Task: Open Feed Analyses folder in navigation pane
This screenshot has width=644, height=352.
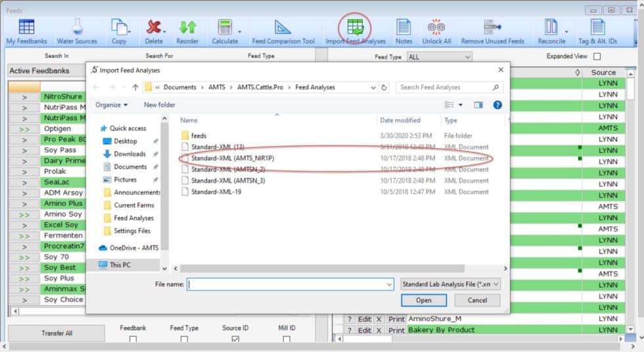Action: (129, 218)
